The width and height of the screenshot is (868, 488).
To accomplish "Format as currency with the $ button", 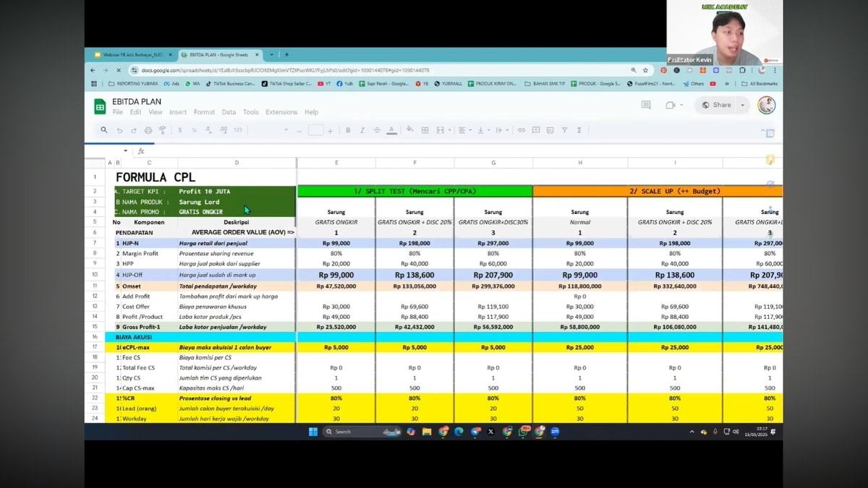I will [x=180, y=130].
